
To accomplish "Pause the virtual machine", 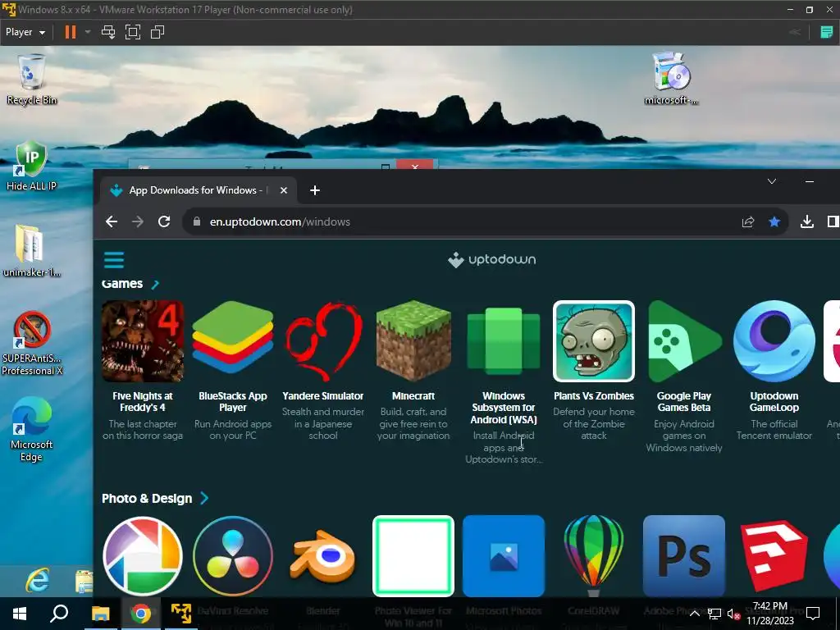I will (x=71, y=32).
